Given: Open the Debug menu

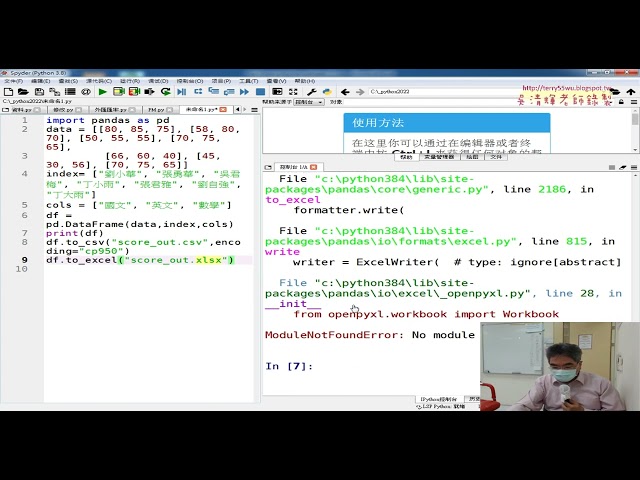Looking at the screenshot, I should [x=158, y=81].
